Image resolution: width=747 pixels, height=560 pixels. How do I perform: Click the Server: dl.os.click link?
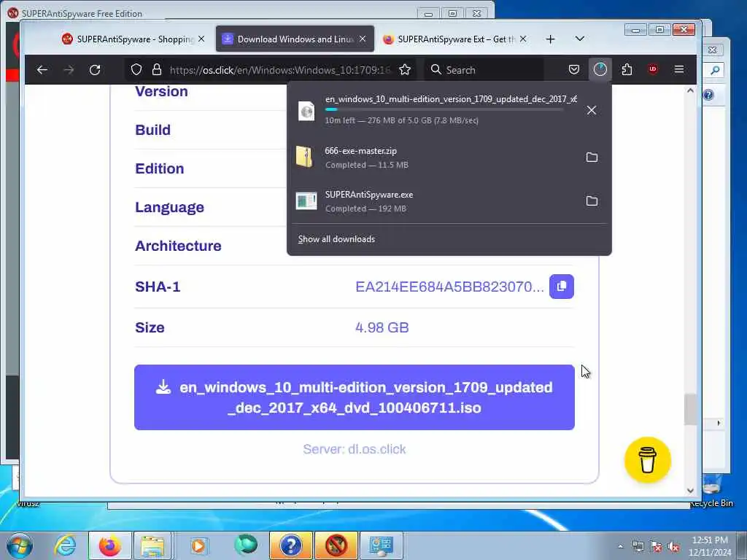(x=355, y=449)
